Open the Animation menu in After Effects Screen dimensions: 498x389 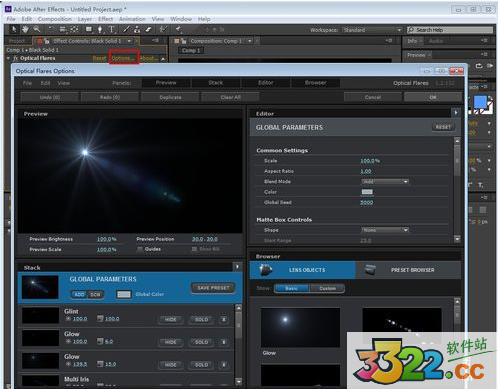(x=132, y=19)
